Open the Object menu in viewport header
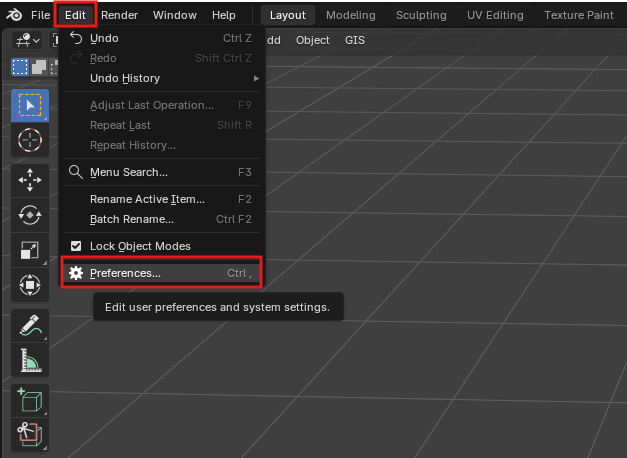This screenshot has width=627, height=458. pyautogui.click(x=313, y=40)
